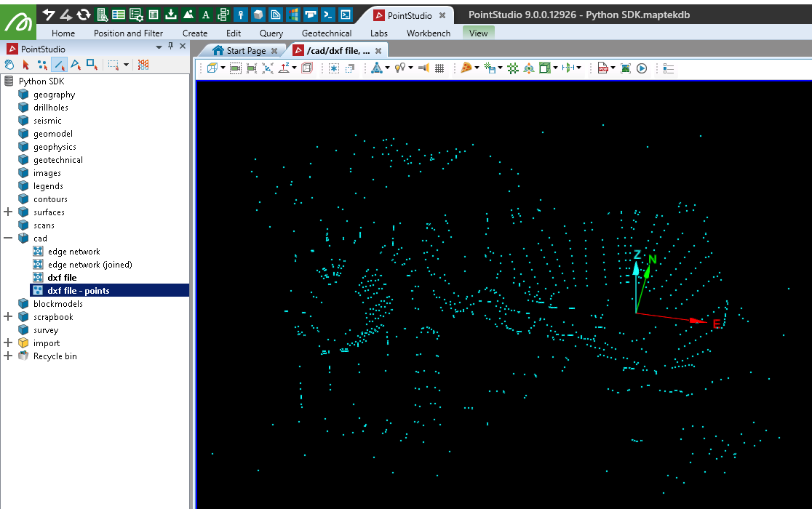Open the clipping box dropdown arrow

[556, 68]
